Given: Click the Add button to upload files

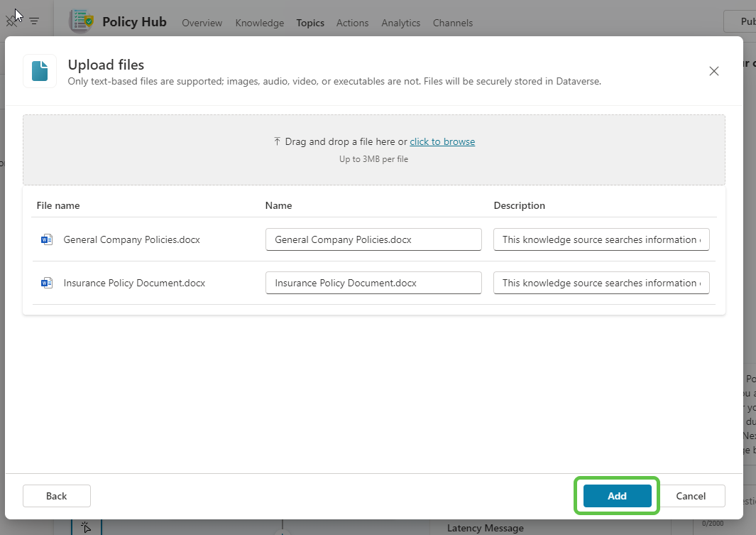Looking at the screenshot, I should [616, 495].
